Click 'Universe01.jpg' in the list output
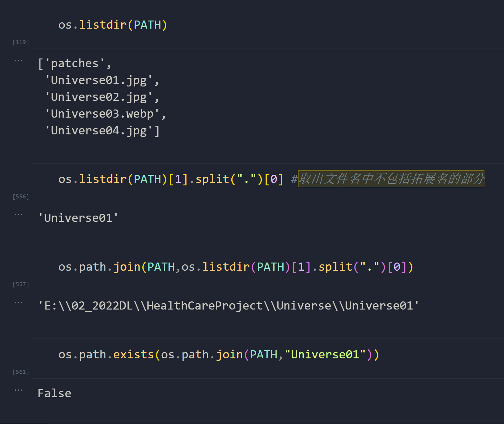 pos(99,80)
